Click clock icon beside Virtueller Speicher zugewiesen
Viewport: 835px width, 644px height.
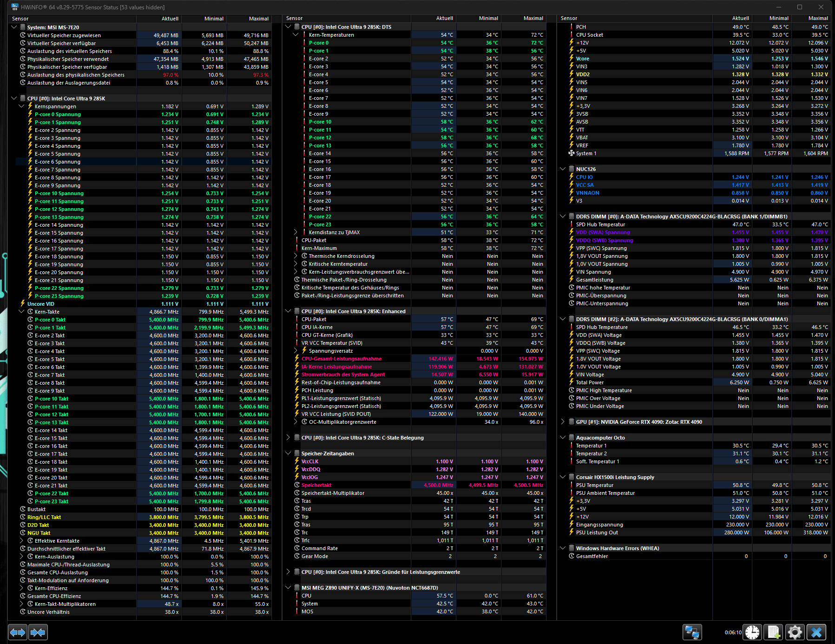click(22, 35)
